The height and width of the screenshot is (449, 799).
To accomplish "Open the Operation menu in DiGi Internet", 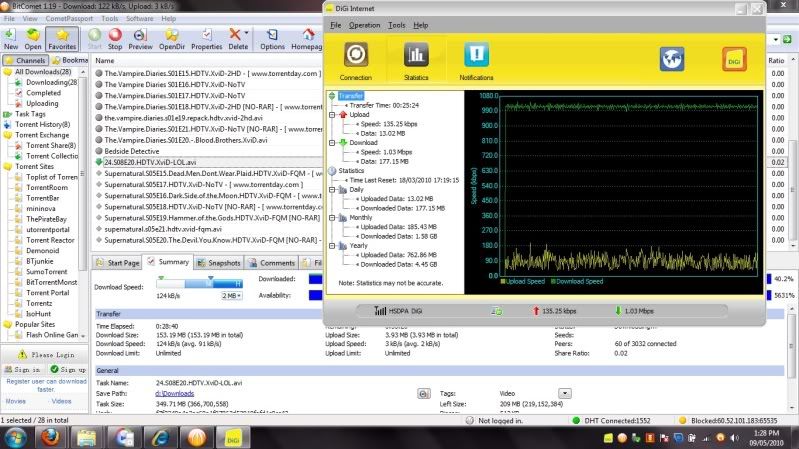I will 364,24.
